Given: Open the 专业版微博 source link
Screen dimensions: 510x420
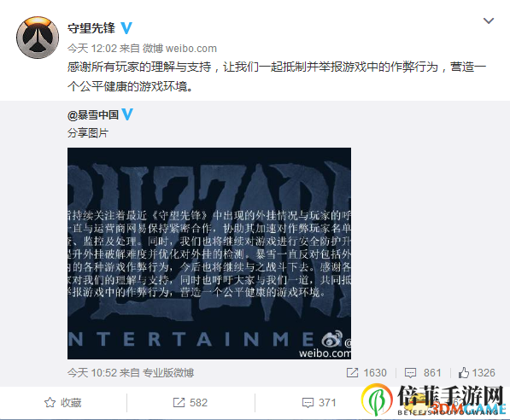Looking at the screenshot, I should click(168, 372).
